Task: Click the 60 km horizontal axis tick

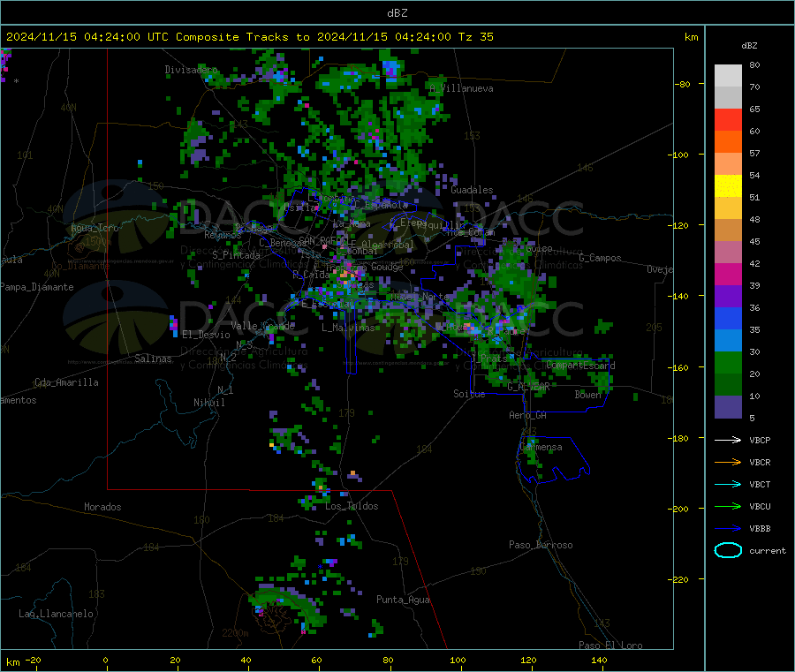Action: click(x=316, y=660)
